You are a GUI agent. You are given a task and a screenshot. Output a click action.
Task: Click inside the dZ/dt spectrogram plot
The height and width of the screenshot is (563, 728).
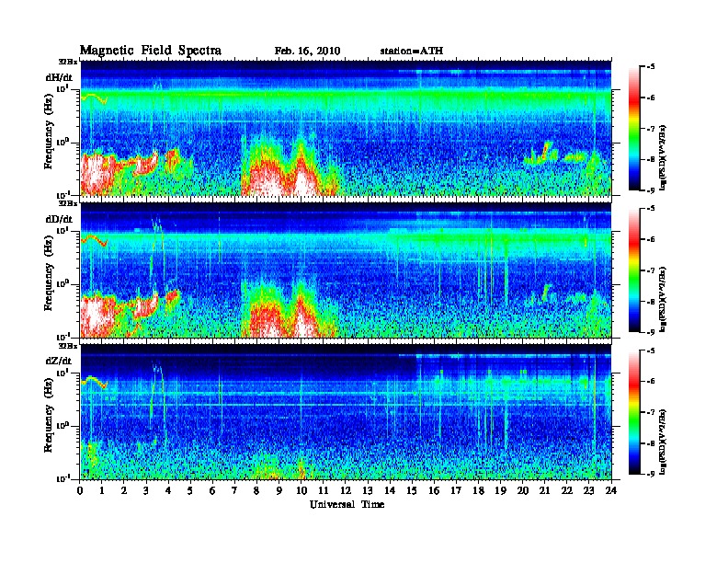click(x=346, y=411)
